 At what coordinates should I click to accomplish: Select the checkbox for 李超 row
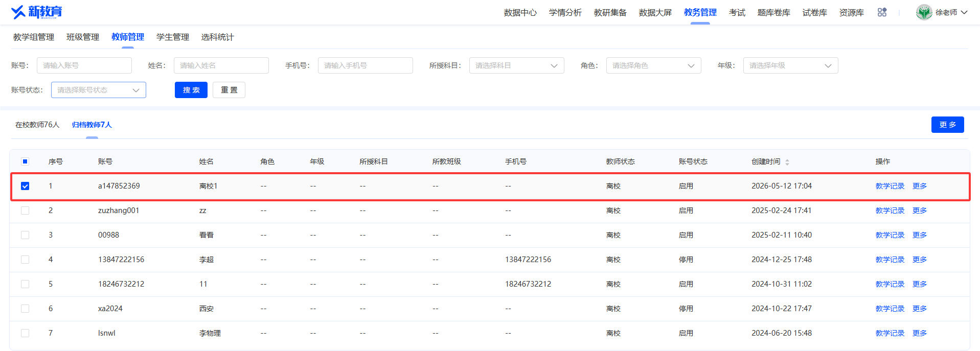(x=25, y=260)
